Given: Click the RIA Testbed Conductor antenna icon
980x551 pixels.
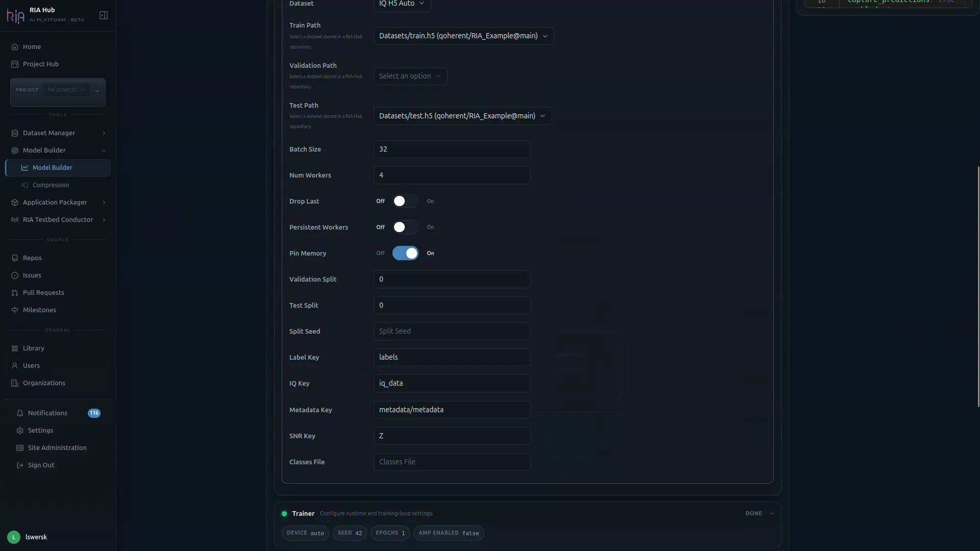Looking at the screenshot, I should [x=15, y=220].
